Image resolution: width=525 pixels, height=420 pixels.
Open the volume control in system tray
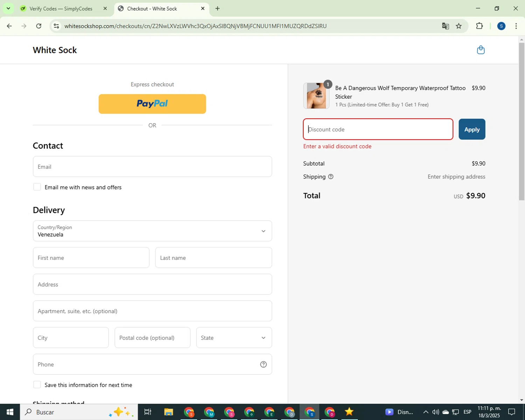435,412
